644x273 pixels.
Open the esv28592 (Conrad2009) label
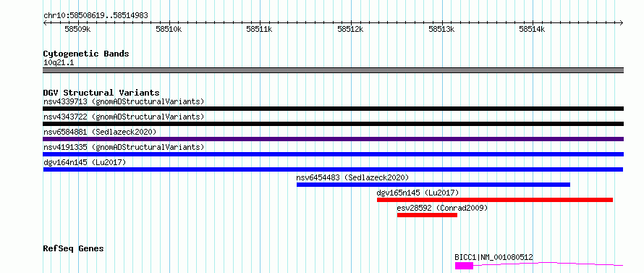[x=442, y=208]
